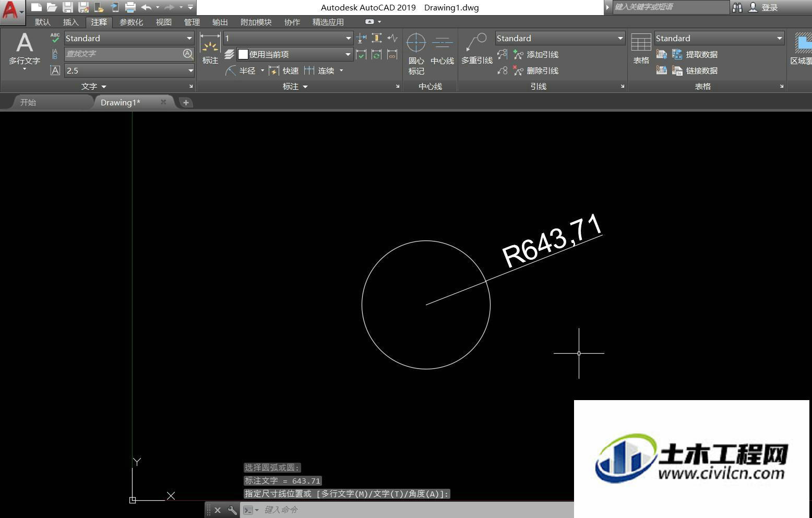
Task: Select the Multileader (多重引线) tool
Action: point(476,50)
